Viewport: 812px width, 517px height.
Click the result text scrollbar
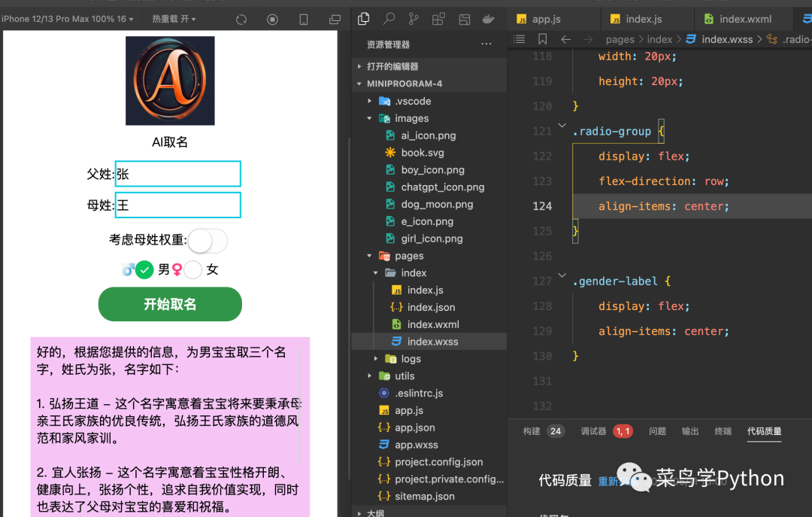[300, 406]
